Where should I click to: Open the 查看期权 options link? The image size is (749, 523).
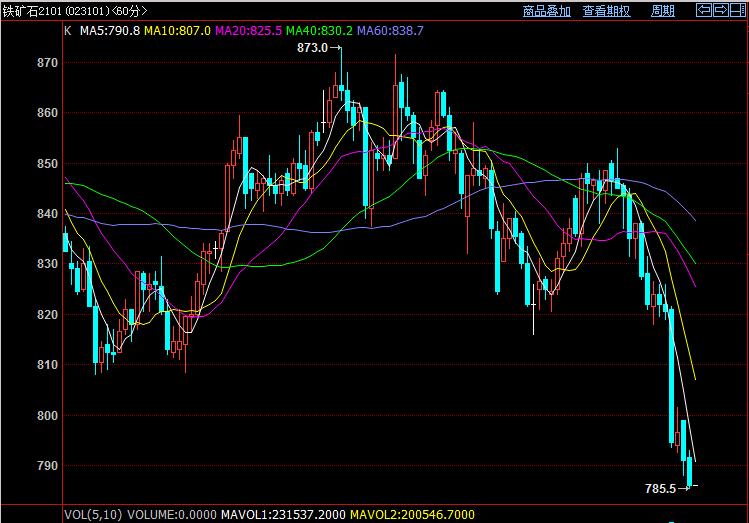click(x=607, y=11)
